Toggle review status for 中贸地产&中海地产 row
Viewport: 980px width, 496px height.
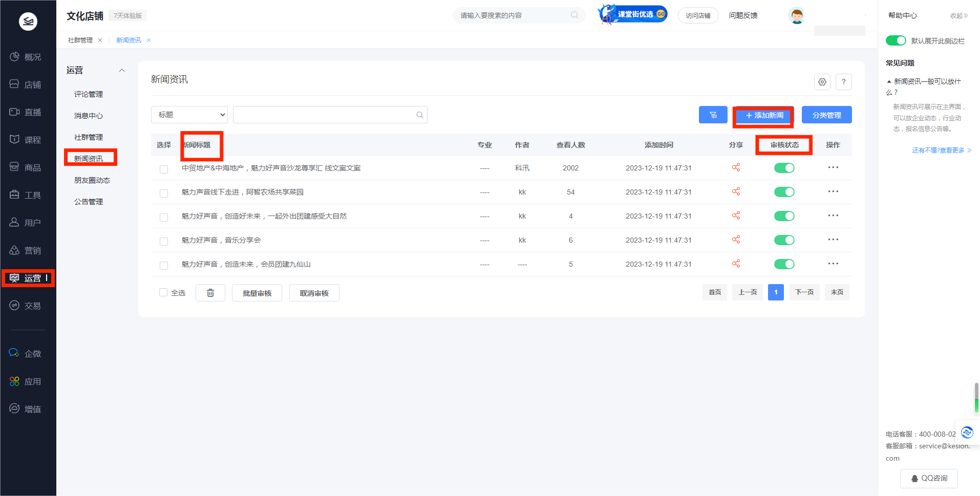tap(784, 168)
